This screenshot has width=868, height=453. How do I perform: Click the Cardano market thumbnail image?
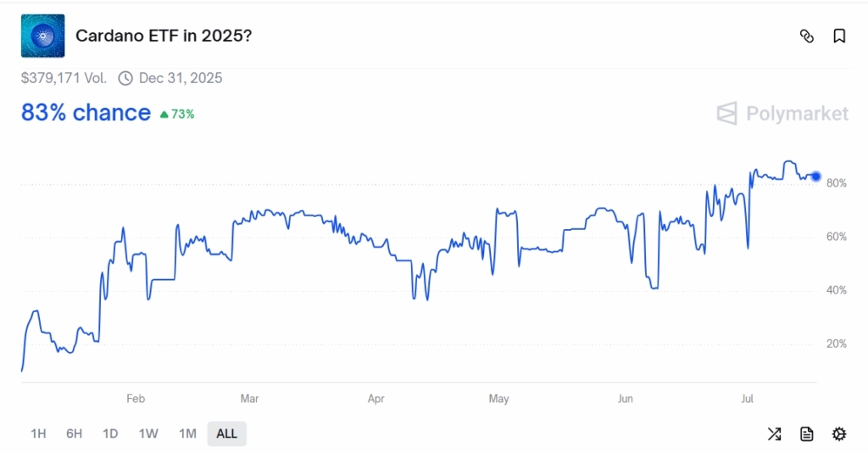pyautogui.click(x=42, y=36)
